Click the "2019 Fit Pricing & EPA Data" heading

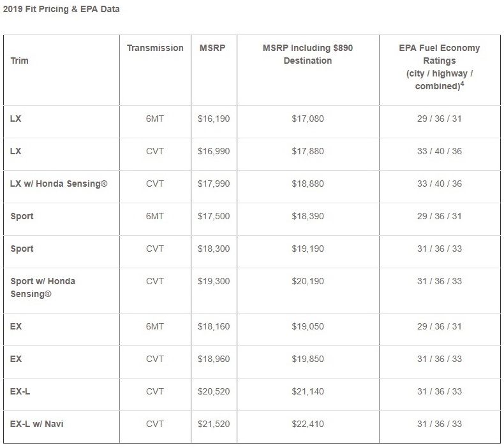pyautogui.click(x=61, y=10)
